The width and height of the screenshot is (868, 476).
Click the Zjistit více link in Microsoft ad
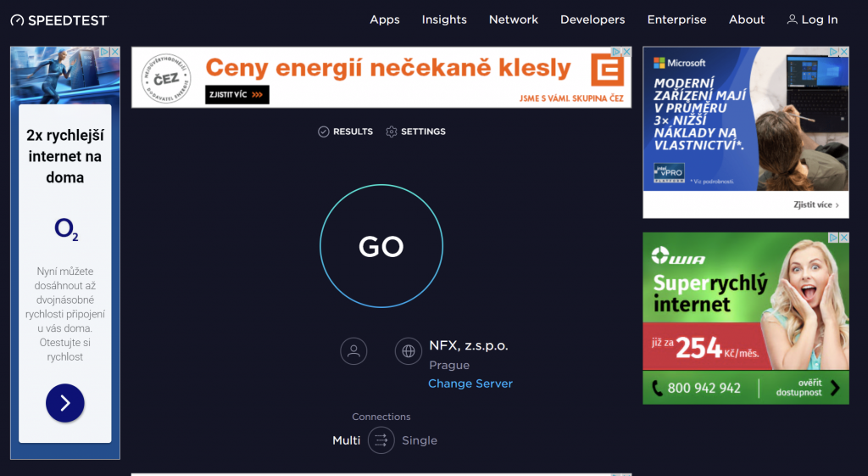pyautogui.click(x=816, y=204)
